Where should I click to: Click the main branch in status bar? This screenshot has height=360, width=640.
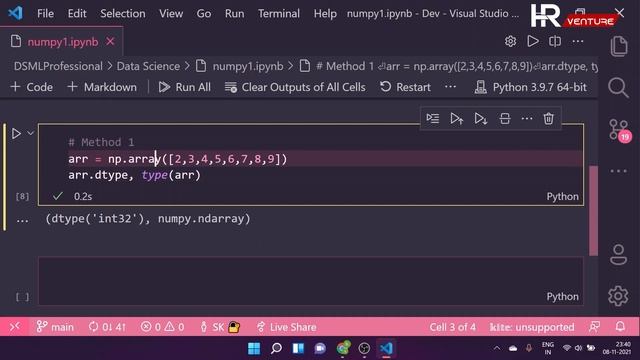pos(55,327)
